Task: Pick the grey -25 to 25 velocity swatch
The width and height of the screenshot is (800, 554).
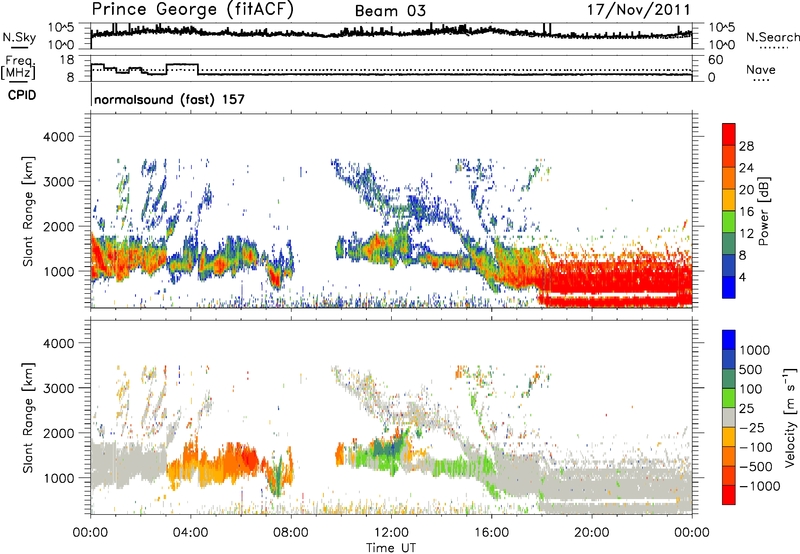Action: (729, 418)
